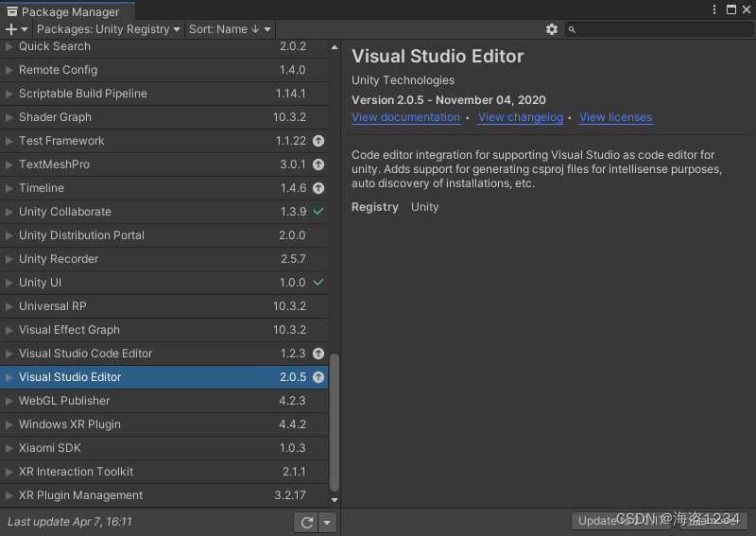Expand Visual Effect Graph arrow
Viewport: 756px width, 536px height.
[9, 330]
